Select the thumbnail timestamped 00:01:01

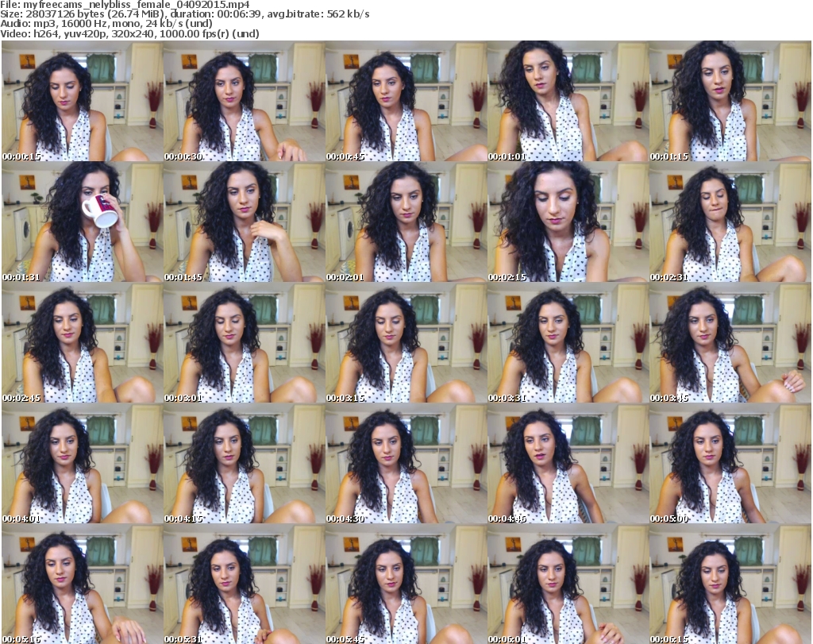(568, 101)
